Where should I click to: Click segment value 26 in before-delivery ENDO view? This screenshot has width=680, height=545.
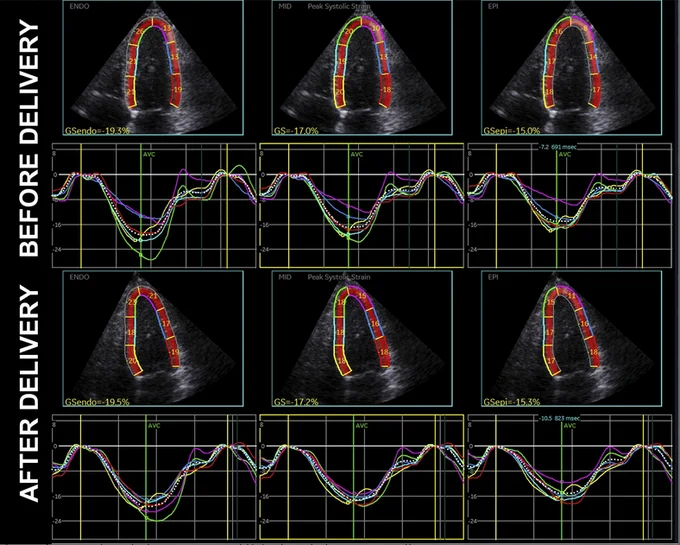(x=139, y=31)
